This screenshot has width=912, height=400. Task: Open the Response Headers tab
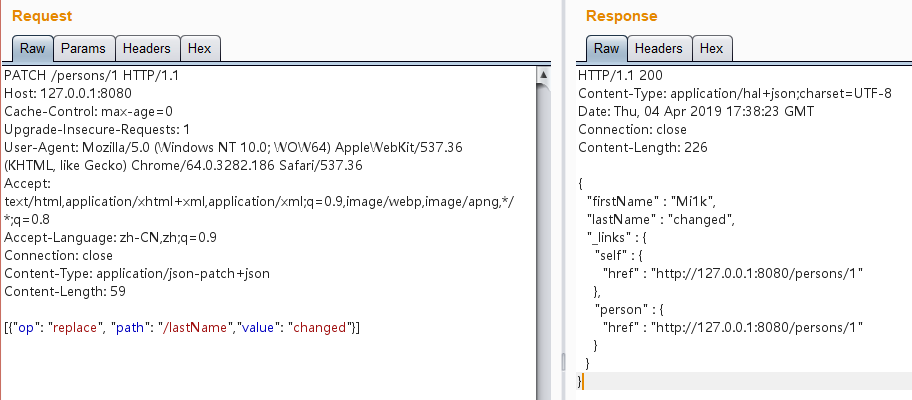point(658,48)
